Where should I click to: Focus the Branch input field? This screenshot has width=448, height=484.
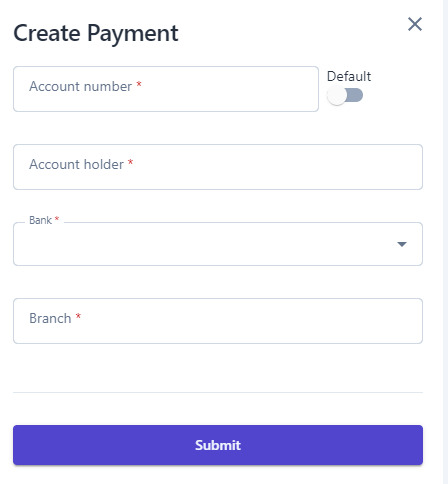tap(218, 321)
